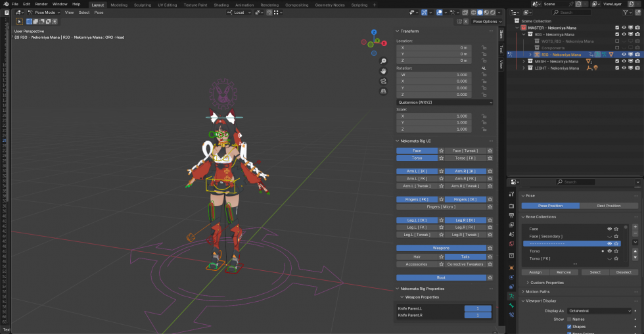Add a bone collection with plus button
Viewport: 644px width, 334px height.
635,227
